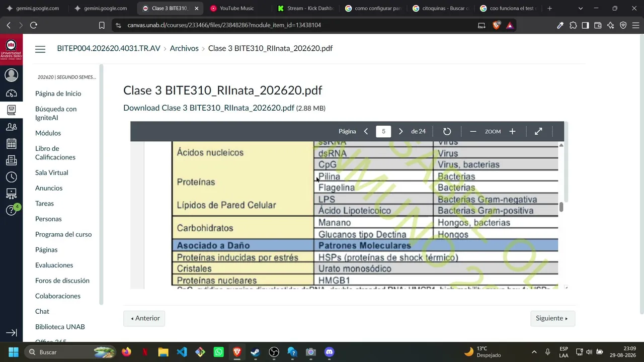Viewport: 644px width, 362px height.
Task: Open the Groups people icon in sidebar
Action: 11,127
